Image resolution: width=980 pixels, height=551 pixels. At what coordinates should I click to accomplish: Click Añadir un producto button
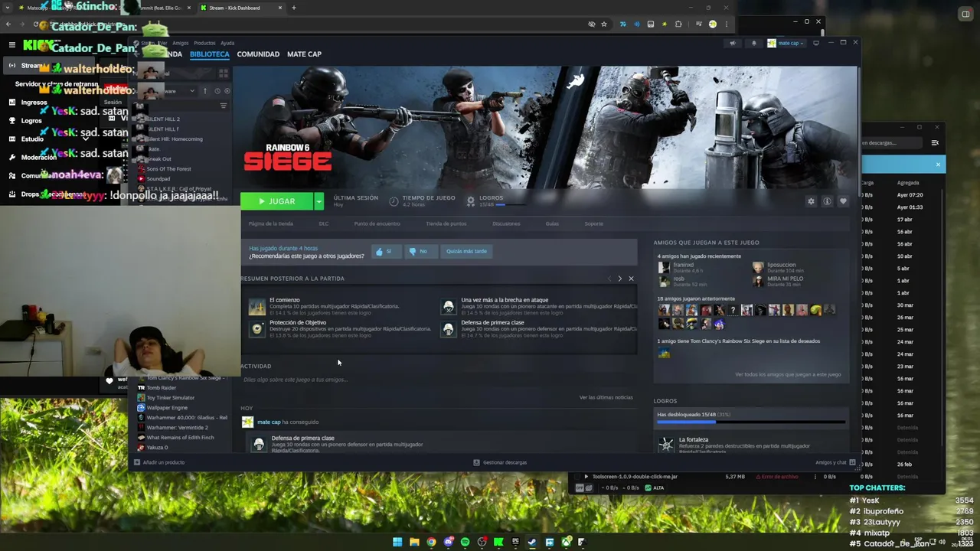[159, 462]
